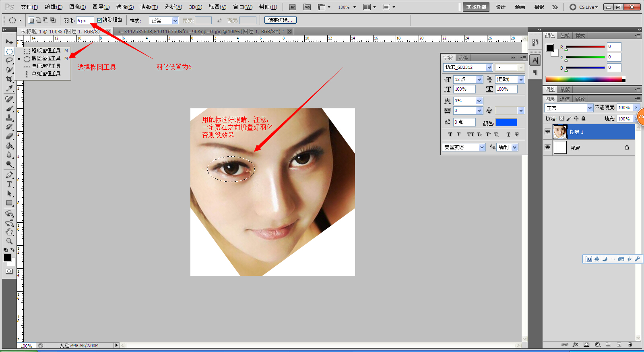Launch Mini Bridge (Mb) icon
This screenshot has height=352, width=644.
307,7
